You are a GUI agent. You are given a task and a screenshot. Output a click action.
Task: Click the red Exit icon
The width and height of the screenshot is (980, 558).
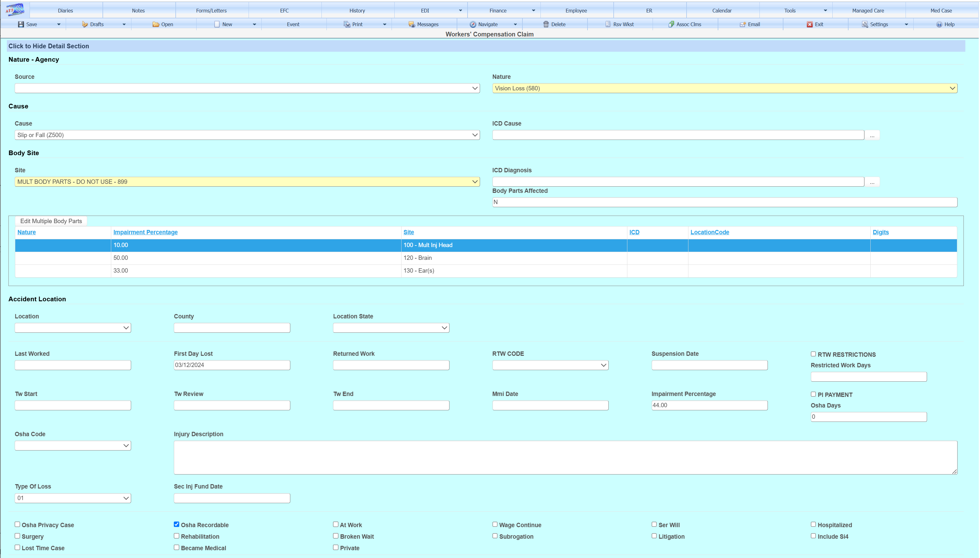click(x=810, y=24)
